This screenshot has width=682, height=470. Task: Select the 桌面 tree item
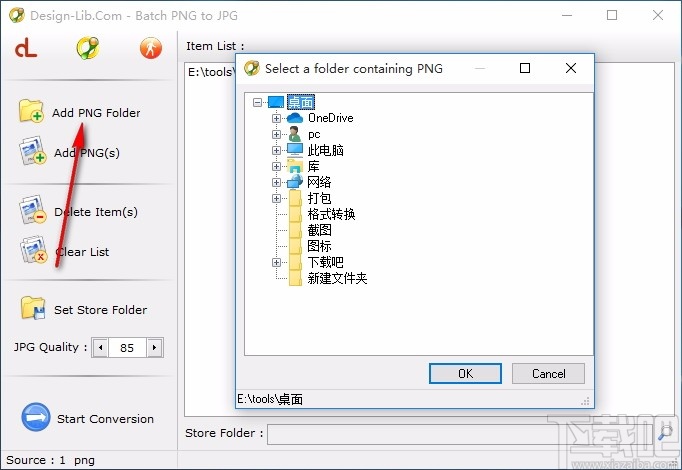point(301,102)
